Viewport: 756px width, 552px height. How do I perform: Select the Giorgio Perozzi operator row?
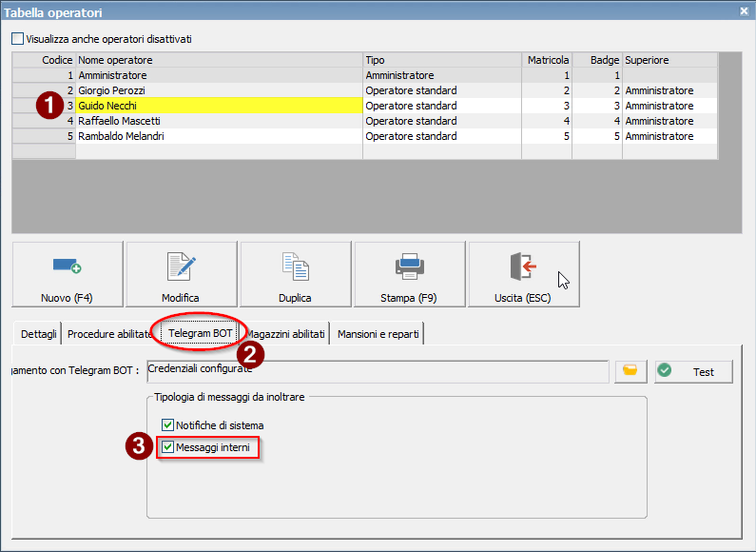219,90
